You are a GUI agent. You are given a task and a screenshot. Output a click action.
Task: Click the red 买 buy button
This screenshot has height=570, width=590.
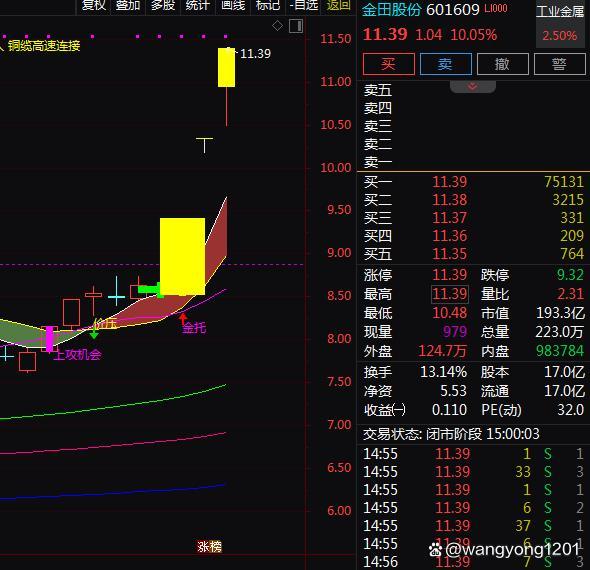389,64
